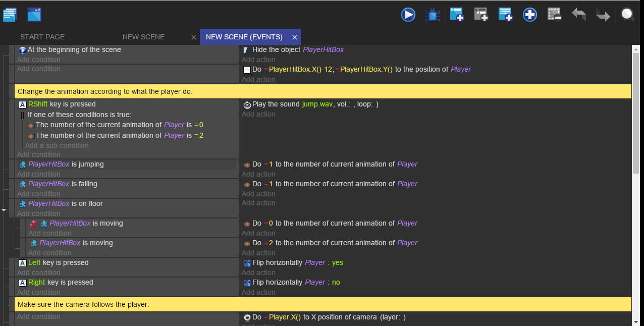
Task: Open the project manager icon at top-left
Action: [10, 15]
